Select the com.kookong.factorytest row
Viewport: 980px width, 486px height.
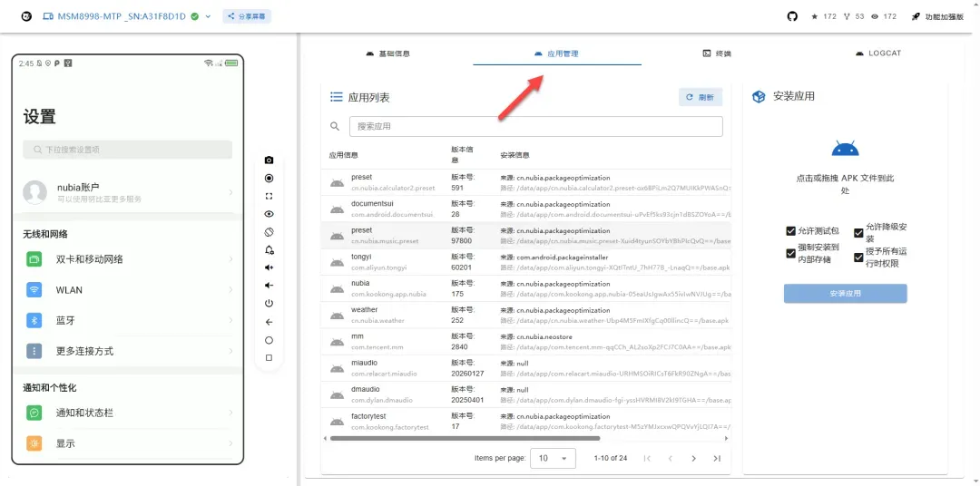pyautogui.click(x=525, y=422)
